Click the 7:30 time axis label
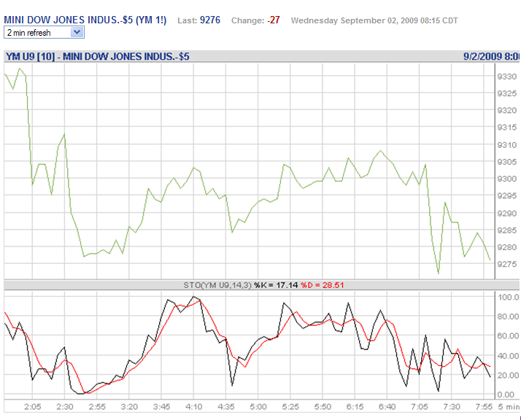The width and height of the screenshot is (521, 420). click(x=452, y=407)
